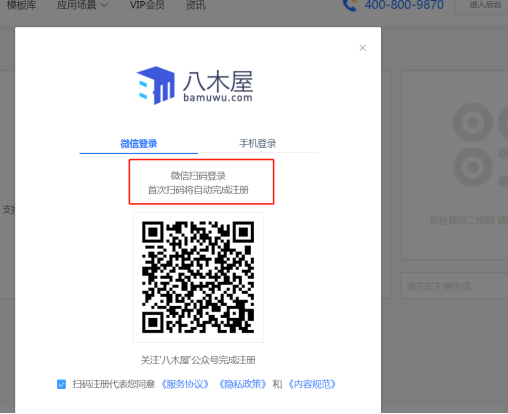
Task: Uncheck the 扫码注册 agreement checkbox
Action: coord(61,384)
